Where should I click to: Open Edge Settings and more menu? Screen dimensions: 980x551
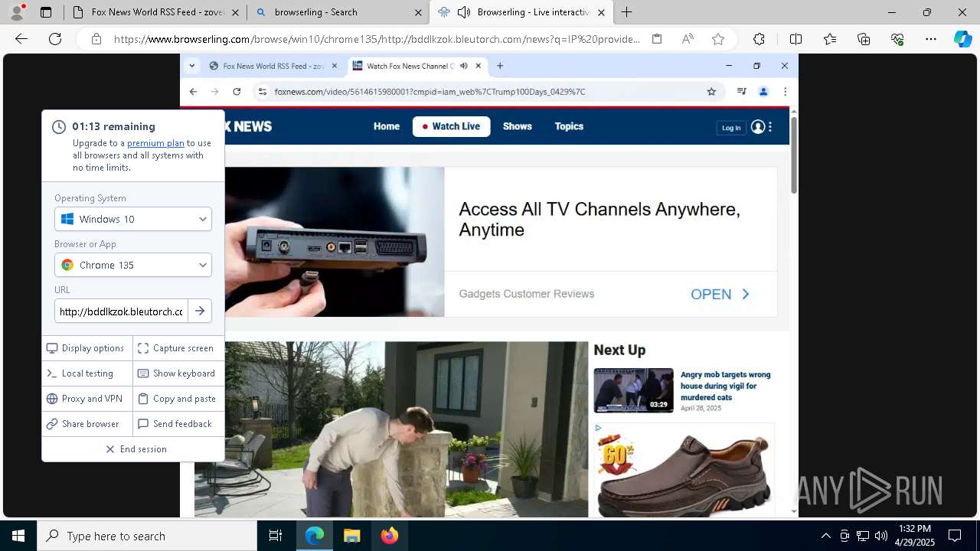(931, 39)
